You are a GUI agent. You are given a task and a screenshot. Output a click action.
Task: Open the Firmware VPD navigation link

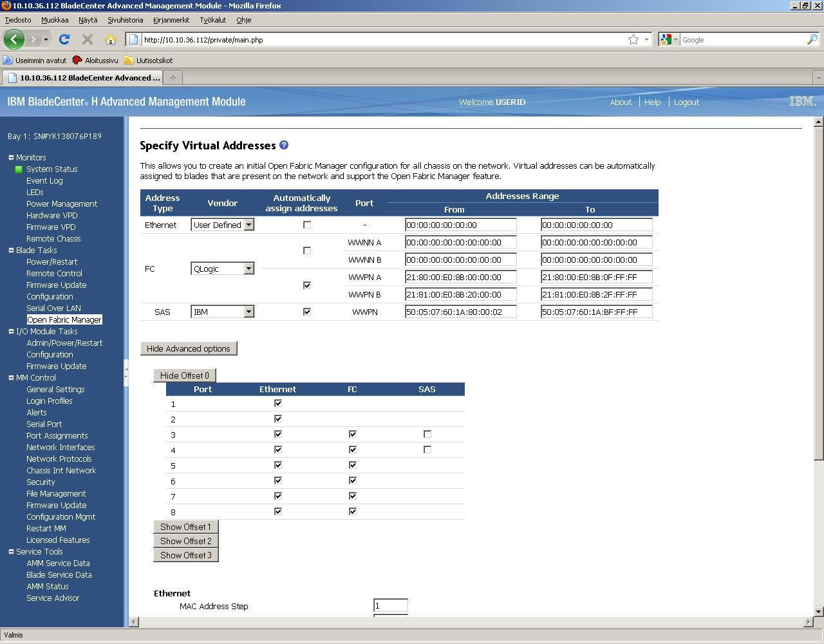51,227
